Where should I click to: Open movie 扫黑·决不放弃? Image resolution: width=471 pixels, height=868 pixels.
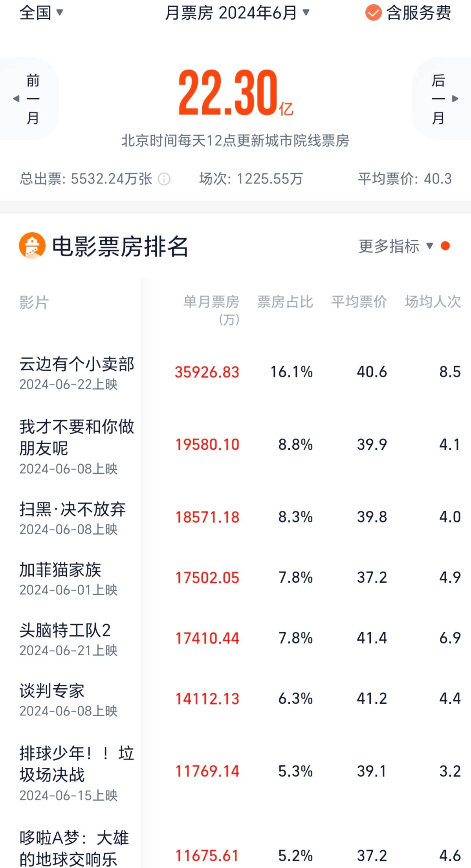[x=73, y=509]
